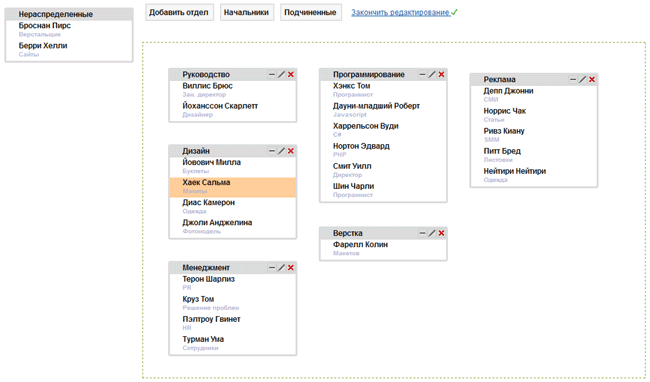Click the Добавить отдел button
The height and width of the screenshot is (382, 650).
[x=179, y=12]
